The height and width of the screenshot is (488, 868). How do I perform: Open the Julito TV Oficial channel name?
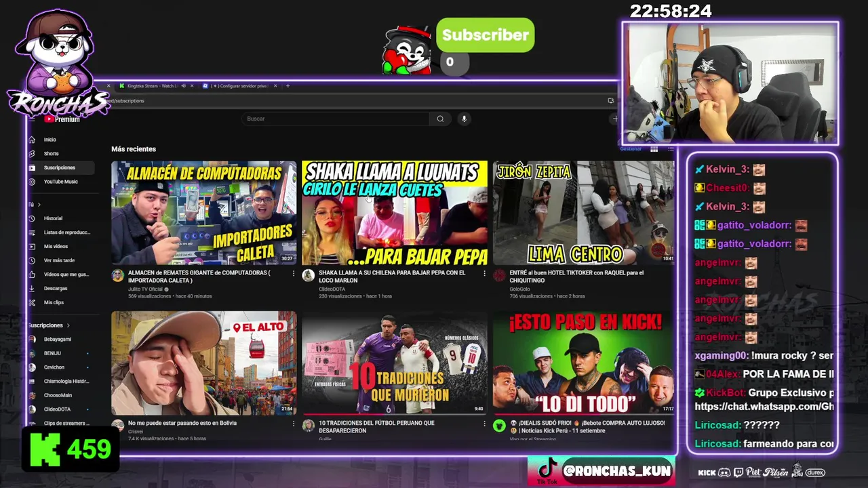pyautogui.click(x=146, y=289)
